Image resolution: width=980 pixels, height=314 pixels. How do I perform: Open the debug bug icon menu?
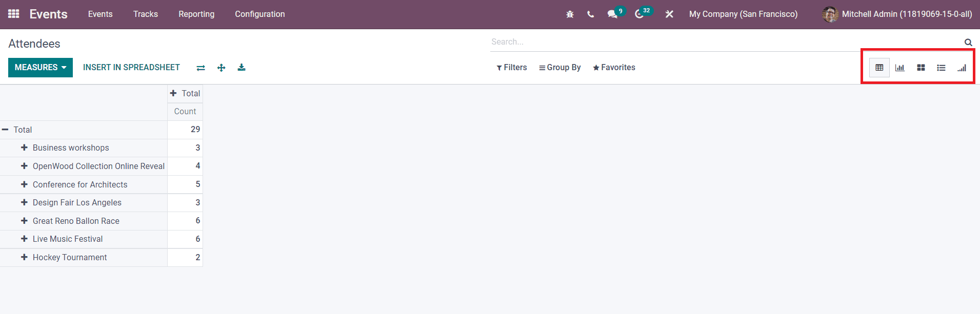click(570, 14)
